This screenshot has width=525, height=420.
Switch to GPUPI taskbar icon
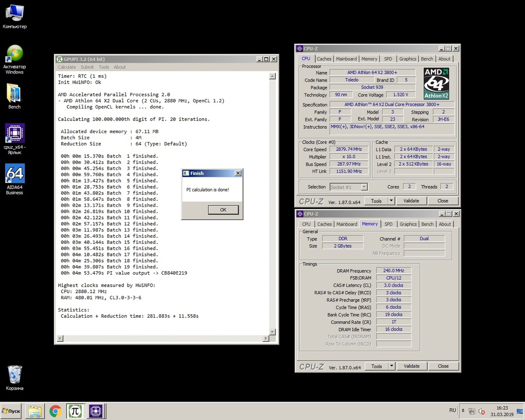[x=75, y=411]
